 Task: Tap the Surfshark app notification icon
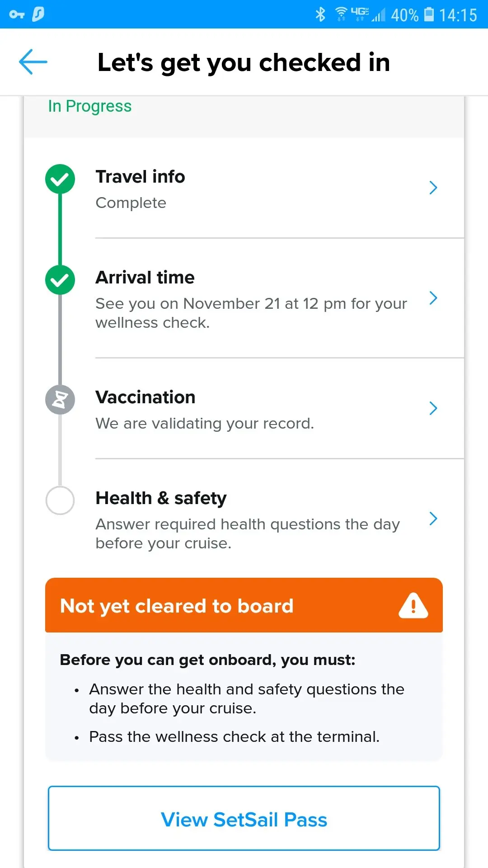coord(38,14)
